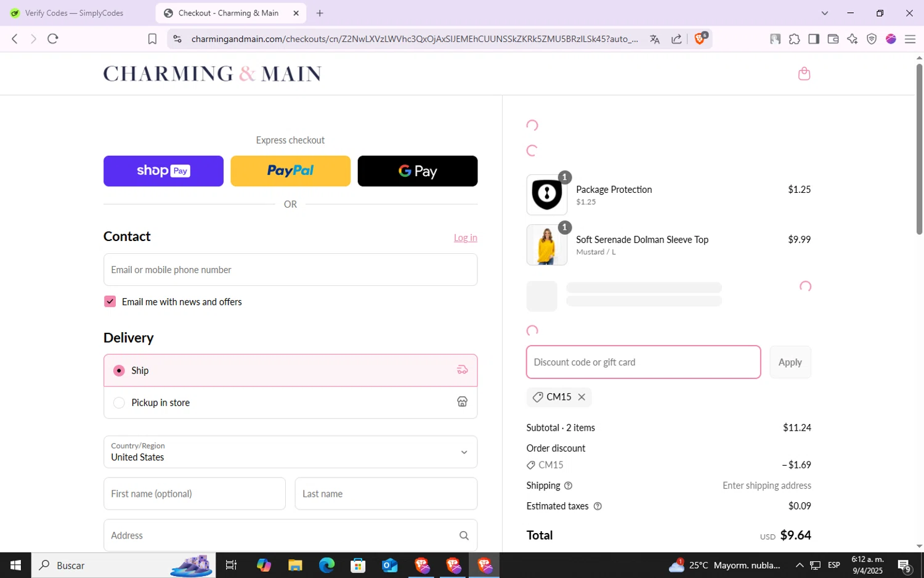Open a new browser tab

[320, 13]
